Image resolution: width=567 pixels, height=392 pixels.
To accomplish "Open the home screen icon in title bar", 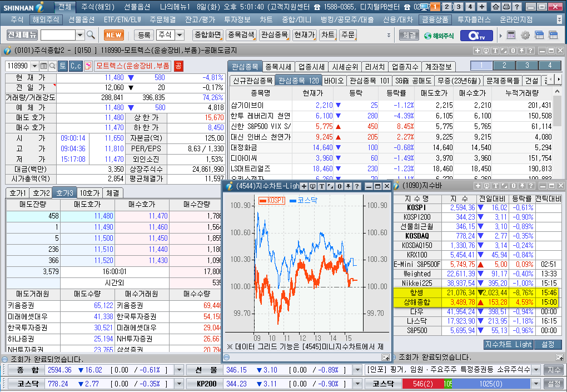I will coord(496,7).
